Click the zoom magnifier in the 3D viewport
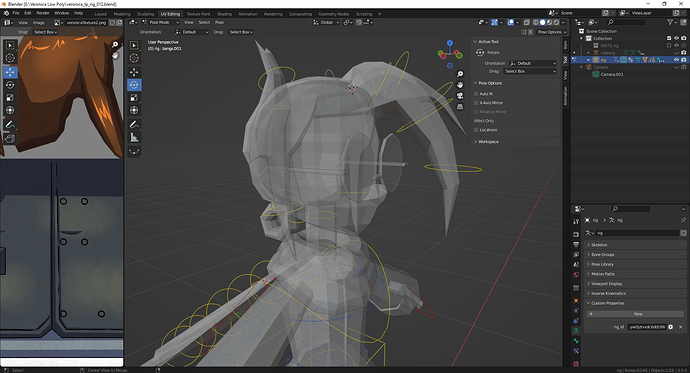The width and height of the screenshot is (690, 373). pos(460,74)
